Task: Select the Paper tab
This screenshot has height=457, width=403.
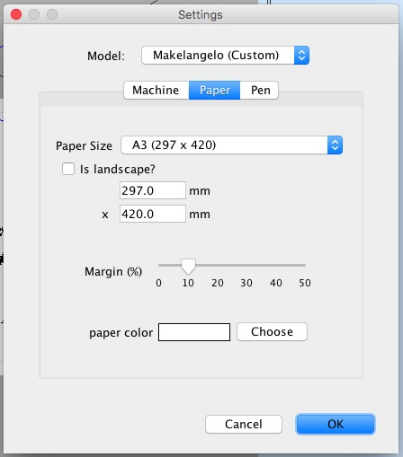Action: point(214,90)
